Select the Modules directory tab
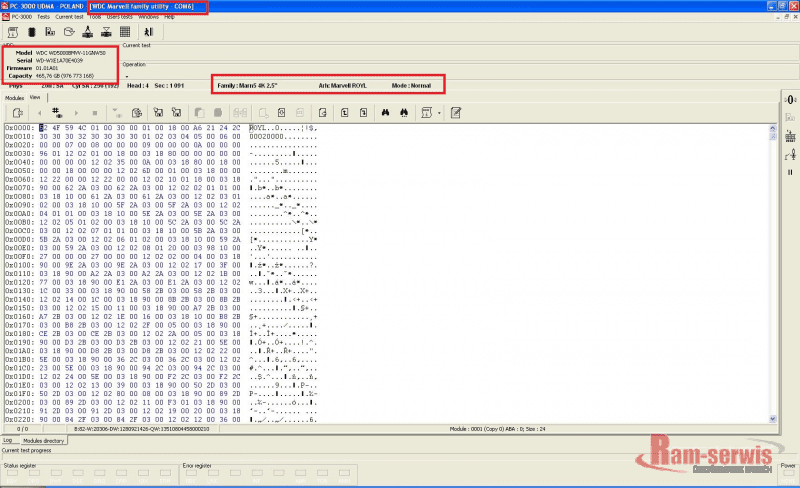The width and height of the screenshot is (800, 488). (43, 440)
